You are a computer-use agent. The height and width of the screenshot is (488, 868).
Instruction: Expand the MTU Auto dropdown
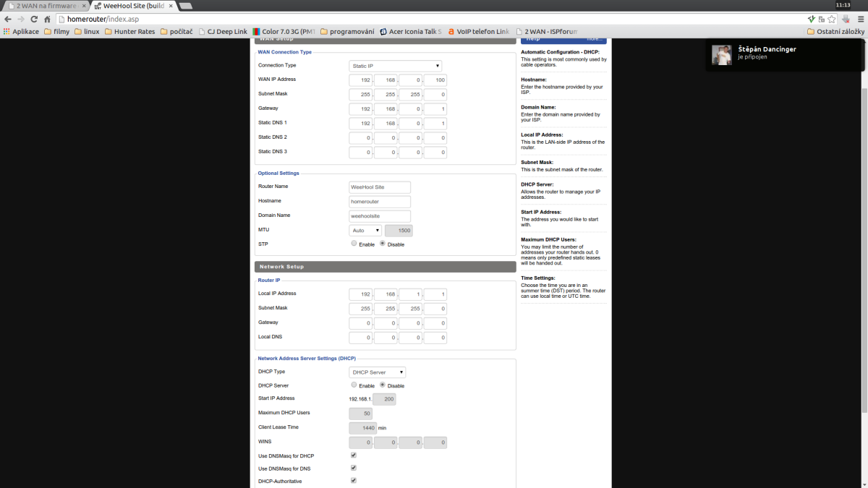(x=365, y=231)
